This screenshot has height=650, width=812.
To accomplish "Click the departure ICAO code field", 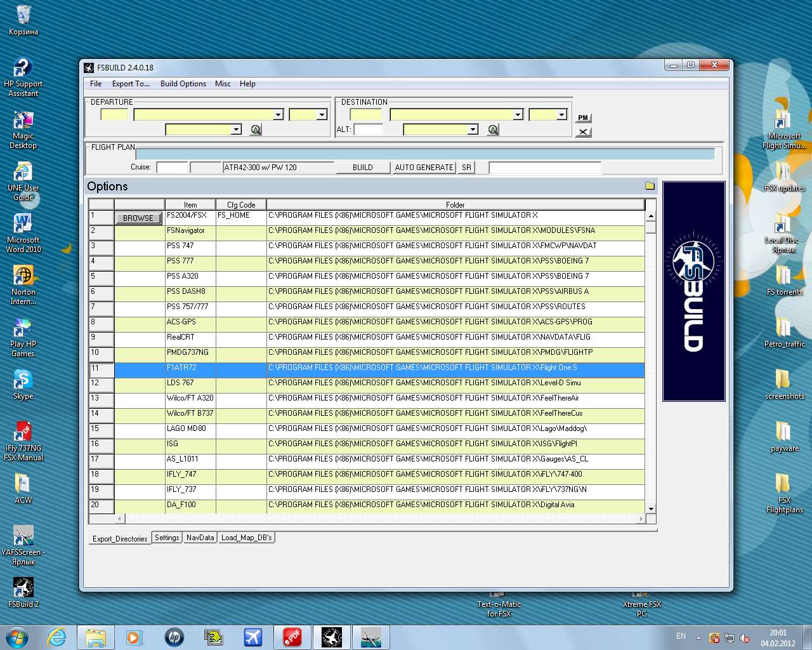I will point(114,115).
